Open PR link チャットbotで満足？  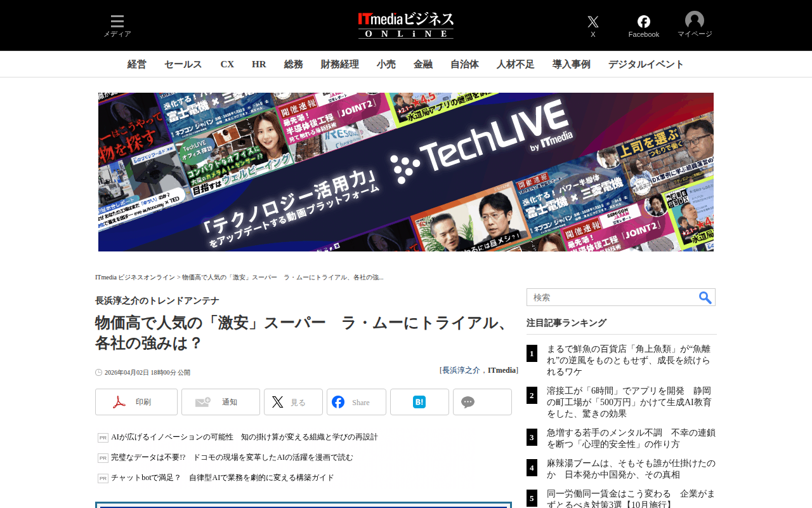point(223,478)
